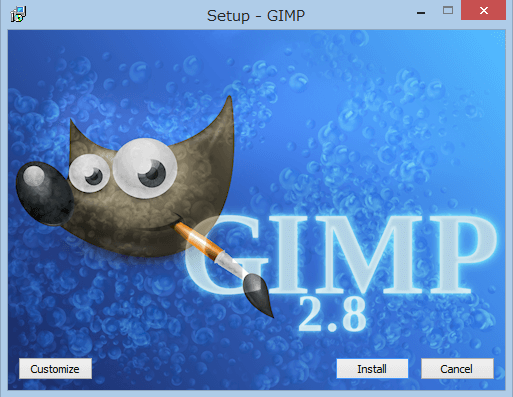Close the Setup - GIMP window

483,10
